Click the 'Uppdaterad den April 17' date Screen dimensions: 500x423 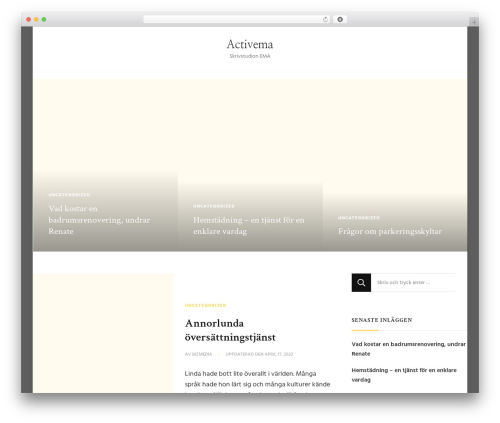tap(259, 354)
